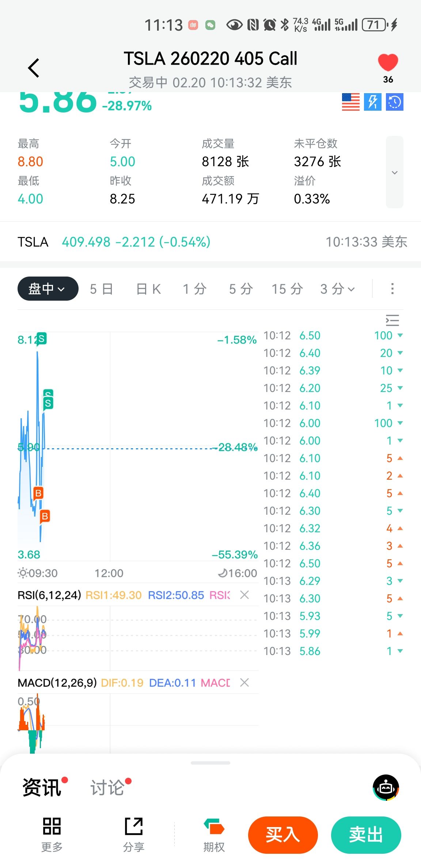
Task: Switch to the 日K chart tab
Action: click(148, 289)
